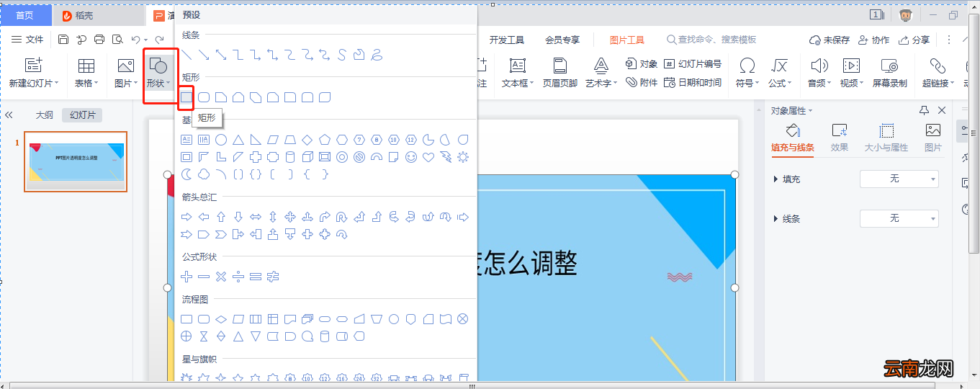Image resolution: width=980 pixels, height=389 pixels.
Task: Click the Print icon in quick toolbar
Action: coord(99,40)
